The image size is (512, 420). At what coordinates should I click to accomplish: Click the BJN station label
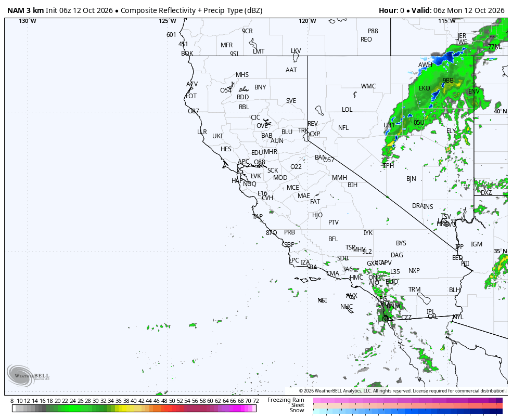(x=412, y=179)
